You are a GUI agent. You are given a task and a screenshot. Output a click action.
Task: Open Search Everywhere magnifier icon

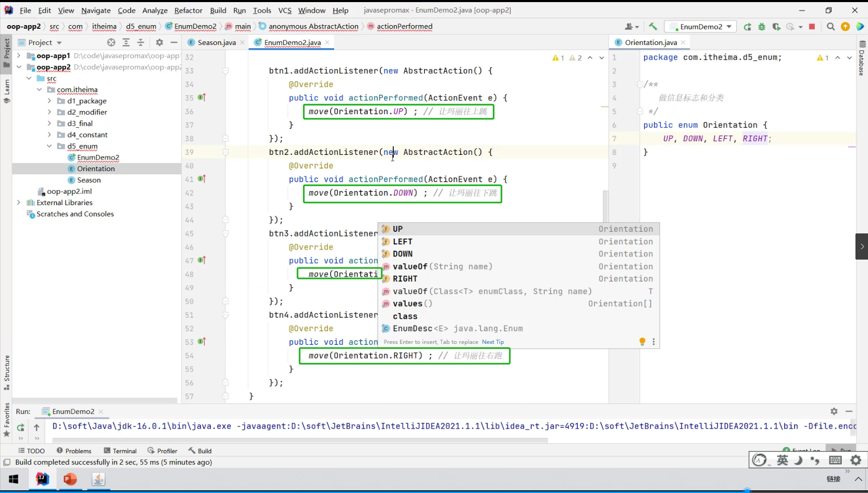tap(830, 27)
